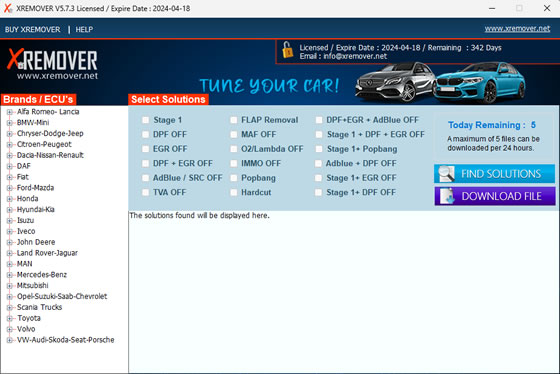
Task: Click the Brands / ECU's header
Action: coord(38,99)
